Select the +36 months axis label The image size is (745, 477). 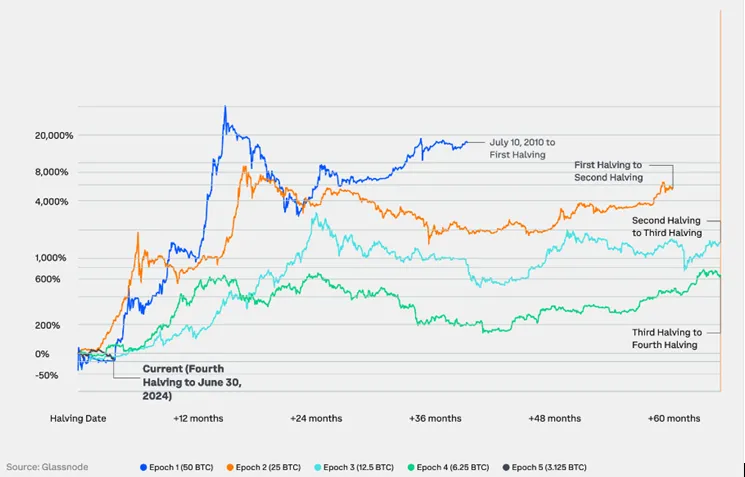click(x=435, y=417)
